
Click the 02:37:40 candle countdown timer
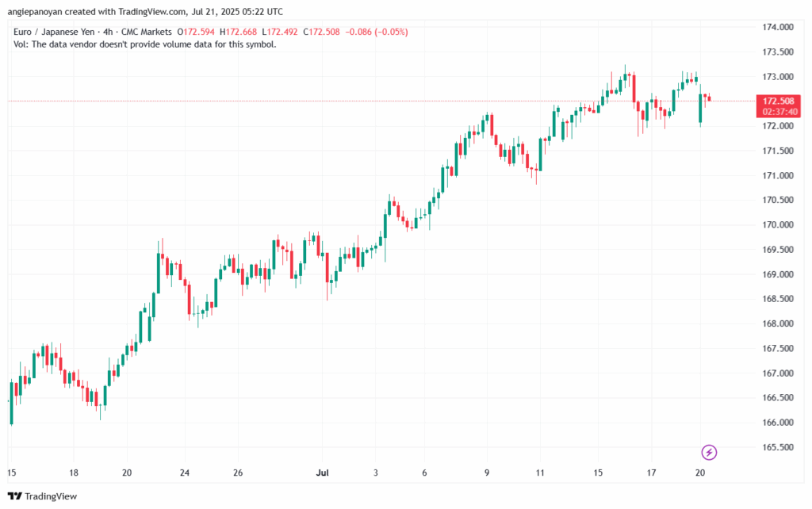(778, 112)
